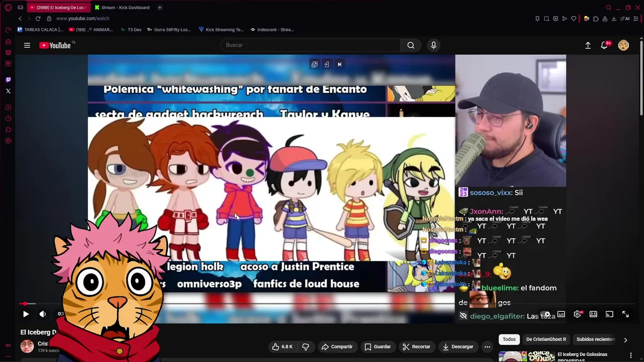Click the Compartir share button
Viewport: 644px width, 362px height.
pyautogui.click(x=337, y=346)
